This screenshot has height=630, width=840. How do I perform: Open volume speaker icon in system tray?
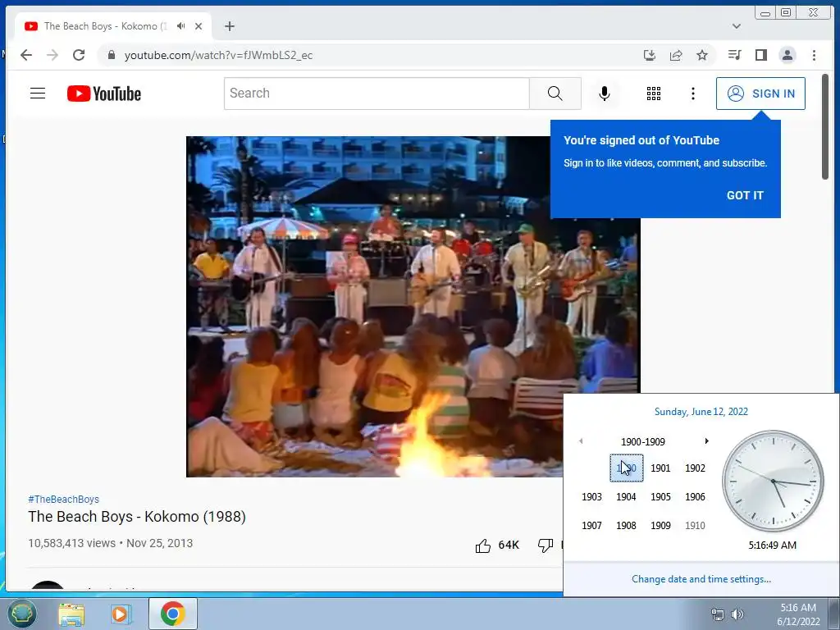tap(737, 614)
